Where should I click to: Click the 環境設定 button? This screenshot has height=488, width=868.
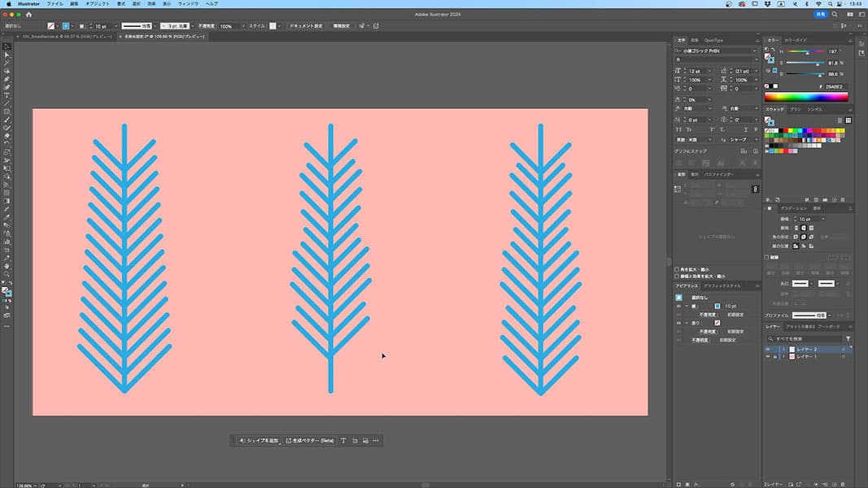[x=341, y=26]
